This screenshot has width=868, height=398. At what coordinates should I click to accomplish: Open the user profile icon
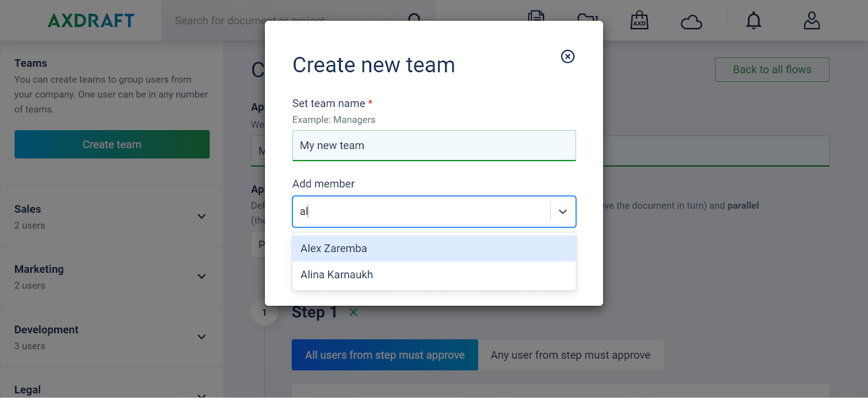click(x=812, y=21)
